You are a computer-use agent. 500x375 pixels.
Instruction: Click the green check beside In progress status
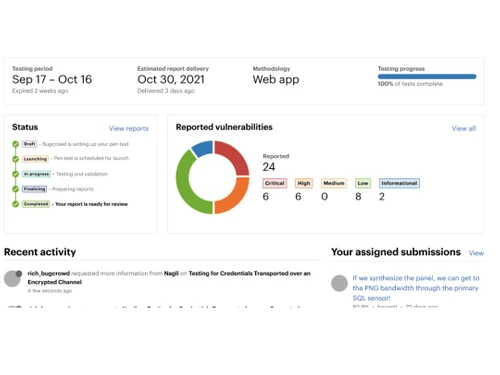(x=15, y=174)
